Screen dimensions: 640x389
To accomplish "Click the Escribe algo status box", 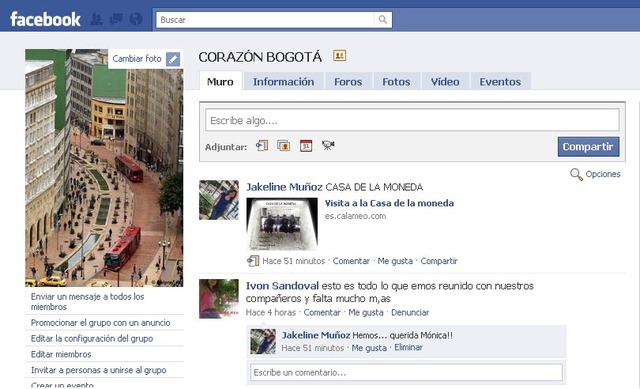I will pyautogui.click(x=412, y=120).
